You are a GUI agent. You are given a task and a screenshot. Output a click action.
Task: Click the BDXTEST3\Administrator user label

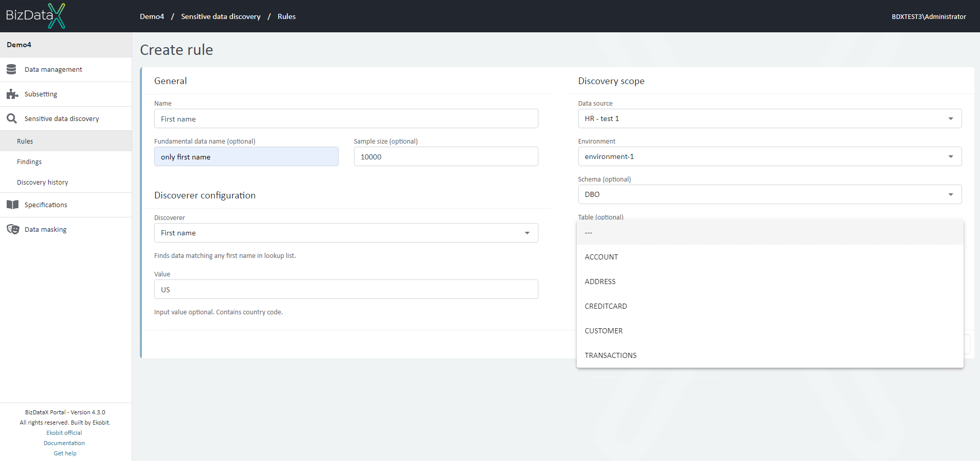click(929, 16)
